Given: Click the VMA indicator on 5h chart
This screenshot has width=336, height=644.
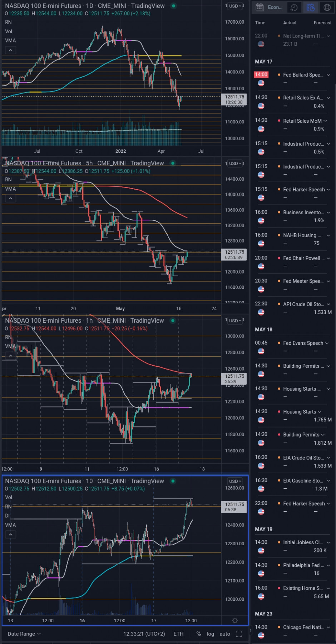Looking at the screenshot, I should coord(10,189).
